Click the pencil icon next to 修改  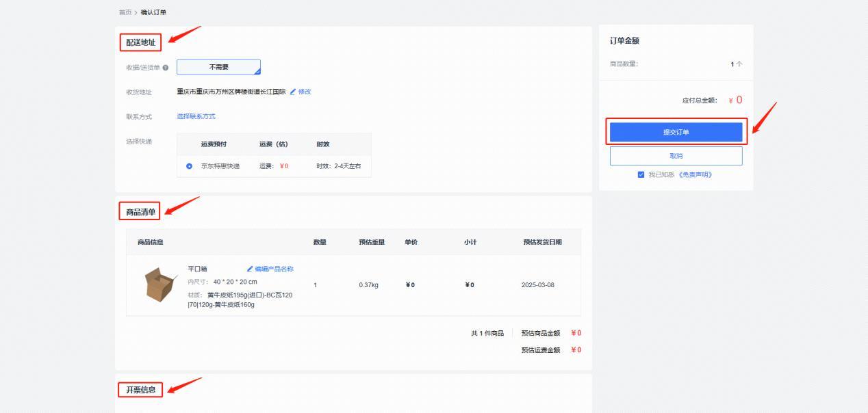coord(293,92)
